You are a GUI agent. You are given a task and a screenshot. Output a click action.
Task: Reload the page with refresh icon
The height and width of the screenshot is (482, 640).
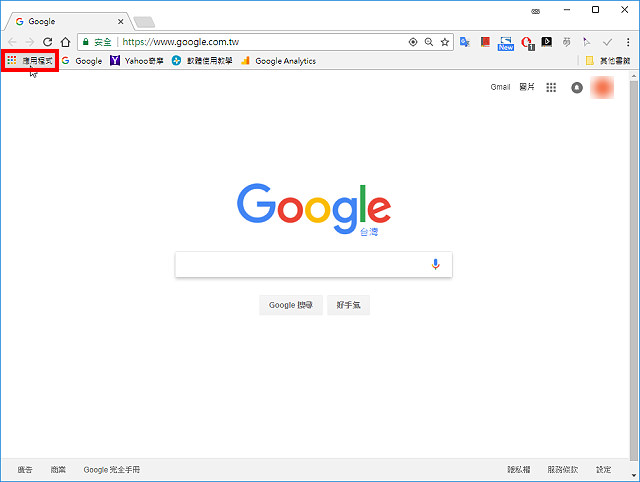point(48,42)
